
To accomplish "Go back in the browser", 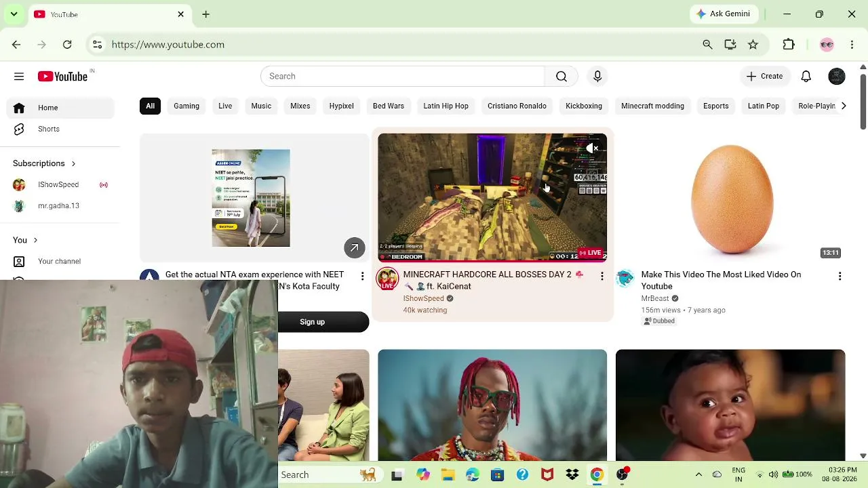I will point(16,45).
